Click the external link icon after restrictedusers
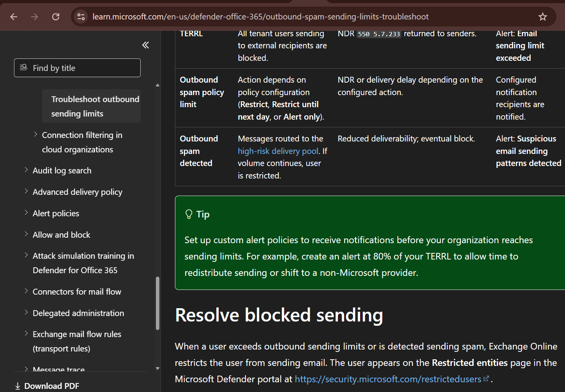Viewport: 565px width, 392px height. click(x=486, y=378)
